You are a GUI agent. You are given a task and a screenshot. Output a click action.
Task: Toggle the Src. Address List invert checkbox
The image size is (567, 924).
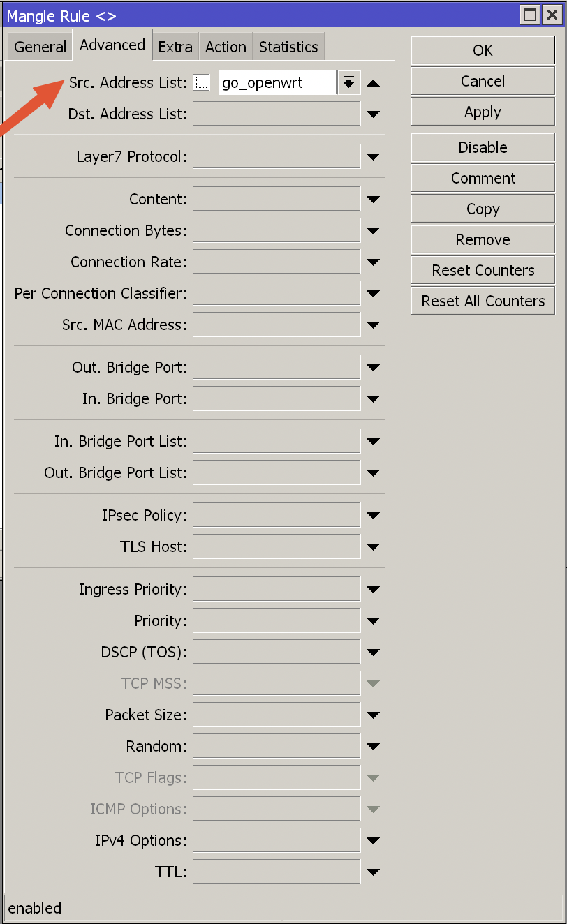tap(202, 83)
